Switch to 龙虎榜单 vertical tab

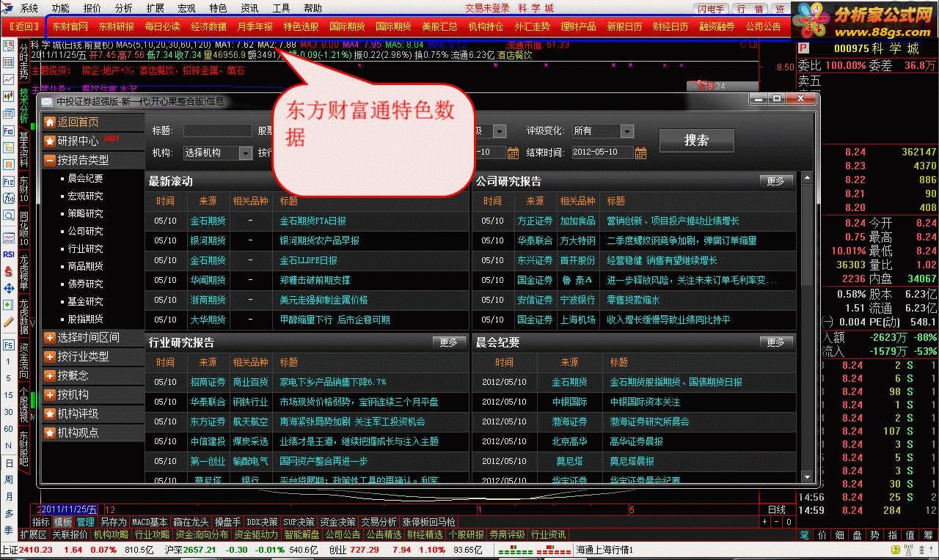(23, 272)
